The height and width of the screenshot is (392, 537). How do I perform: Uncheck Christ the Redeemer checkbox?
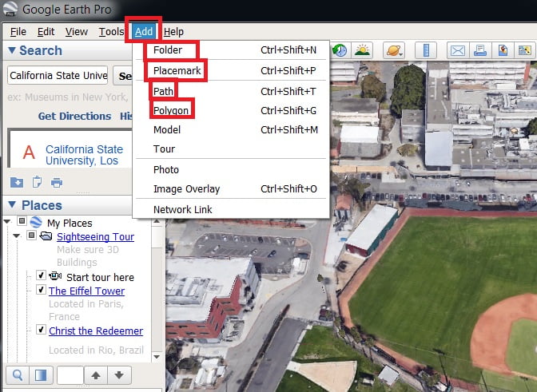41,330
